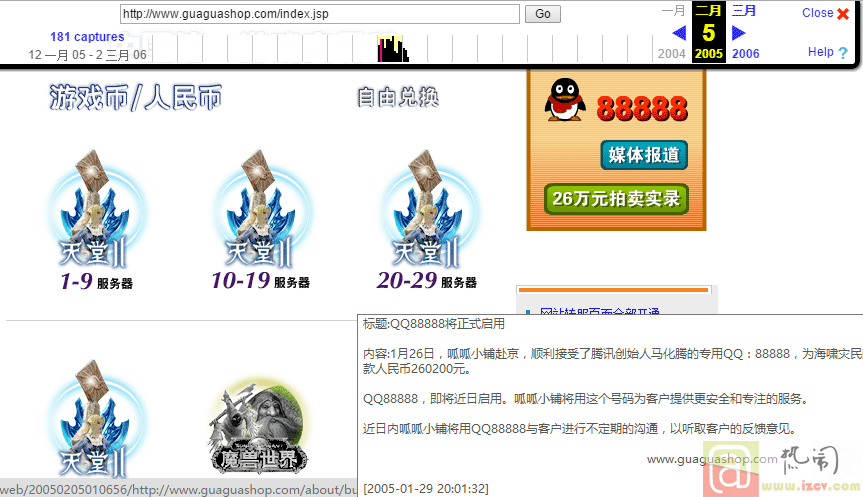
Task: Click the Help question mark icon
Action: coord(843,53)
